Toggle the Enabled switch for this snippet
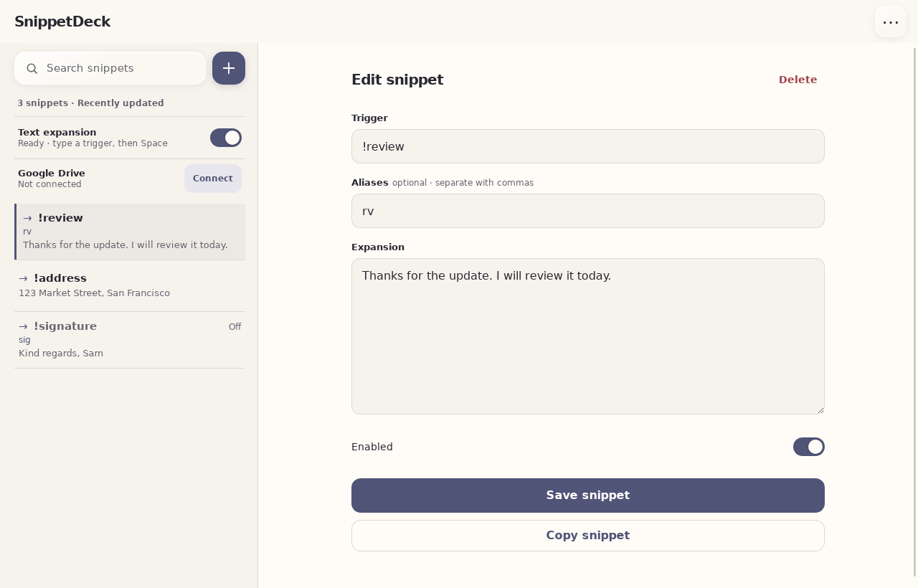918x588 pixels. [809, 447]
